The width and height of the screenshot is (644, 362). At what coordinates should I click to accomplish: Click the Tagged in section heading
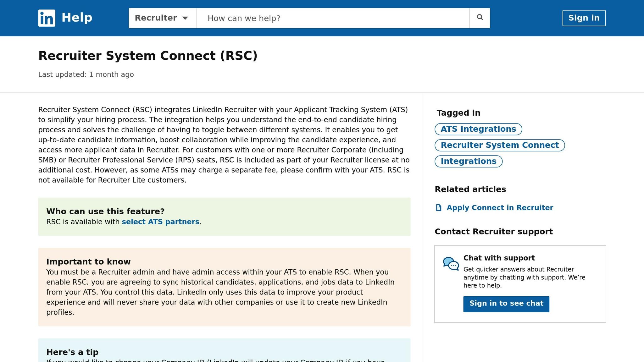coord(458,112)
